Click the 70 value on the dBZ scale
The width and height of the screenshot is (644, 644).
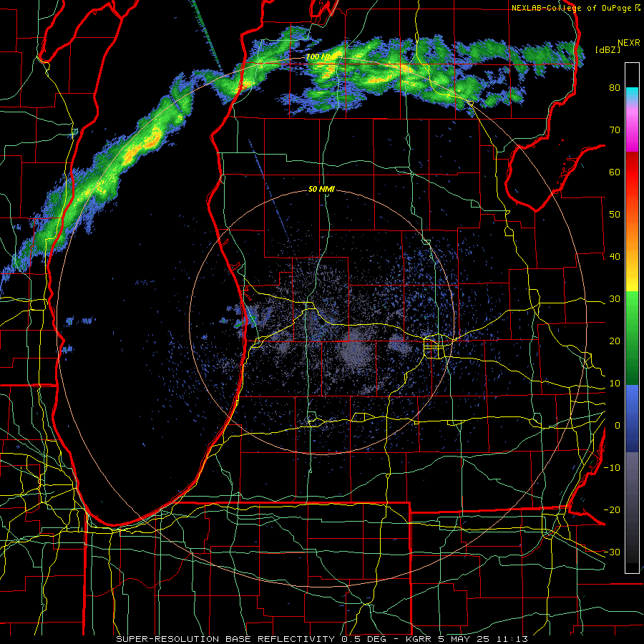pyautogui.click(x=615, y=130)
